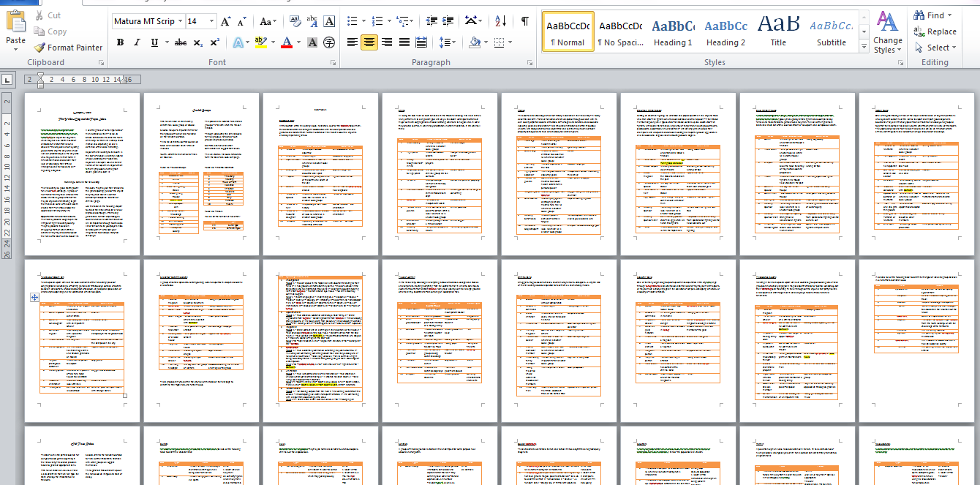980x485 pixels.
Task: Expand the numbering library dropdown arrow
Action: pos(388,21)
